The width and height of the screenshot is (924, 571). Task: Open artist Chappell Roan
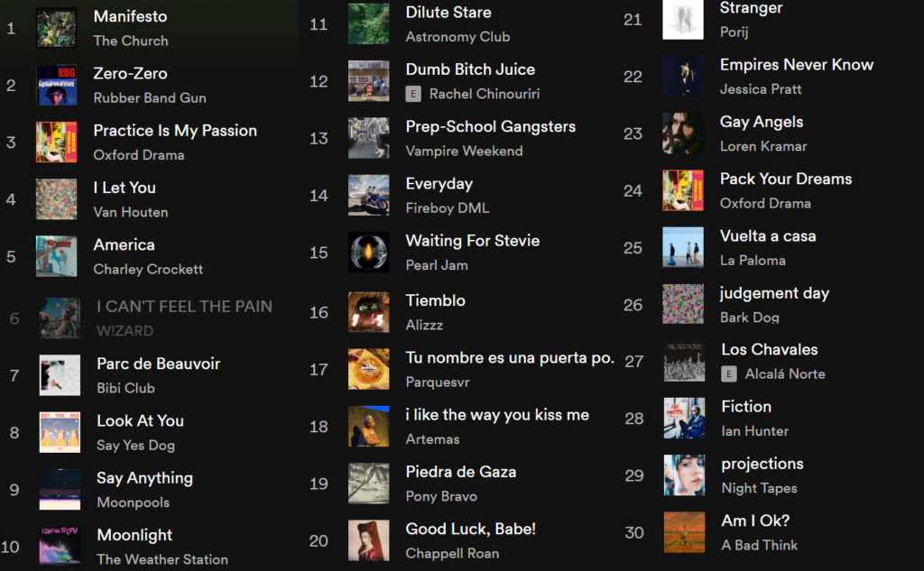(452, 553)
